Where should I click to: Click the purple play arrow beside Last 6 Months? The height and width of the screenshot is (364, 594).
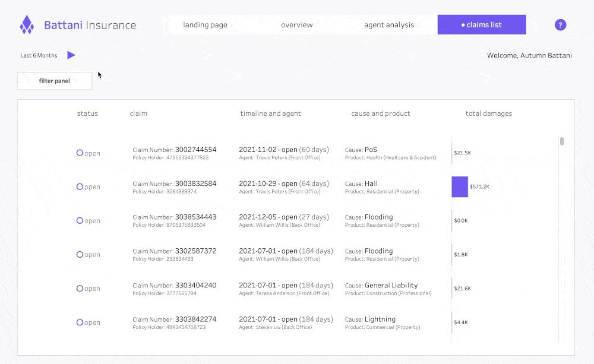[x=71, y=55]
